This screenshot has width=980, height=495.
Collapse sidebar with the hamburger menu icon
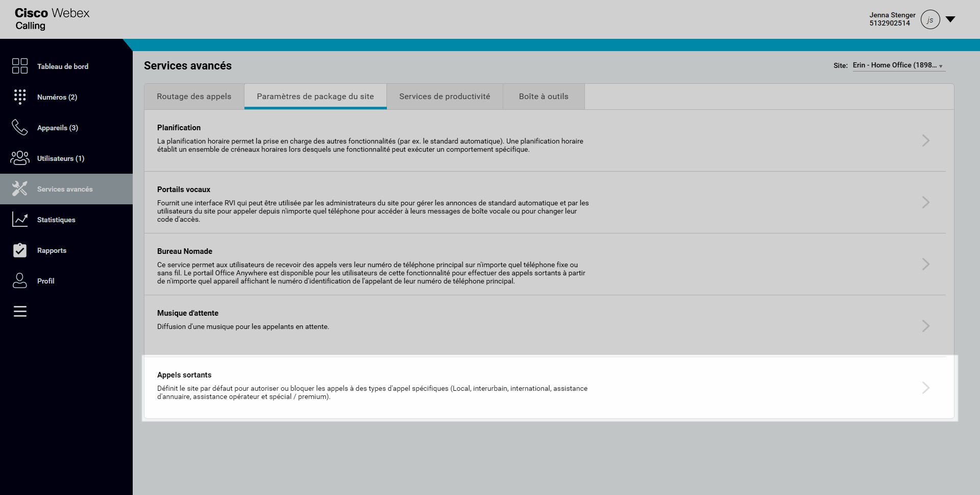pyautogui.click(x=20, y=311)
